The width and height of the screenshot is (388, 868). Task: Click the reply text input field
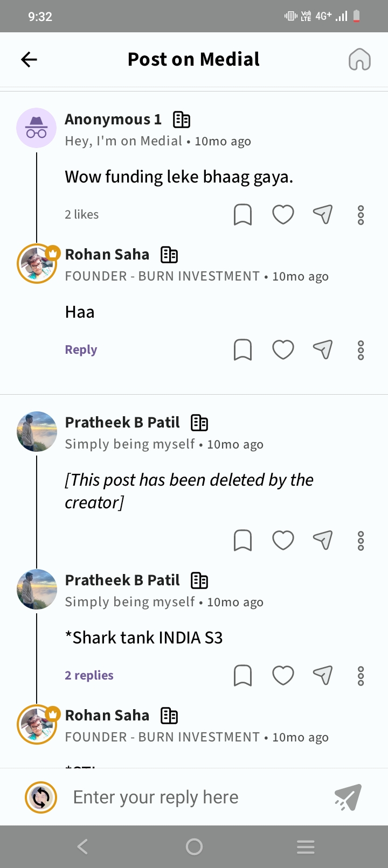point(194,797)
